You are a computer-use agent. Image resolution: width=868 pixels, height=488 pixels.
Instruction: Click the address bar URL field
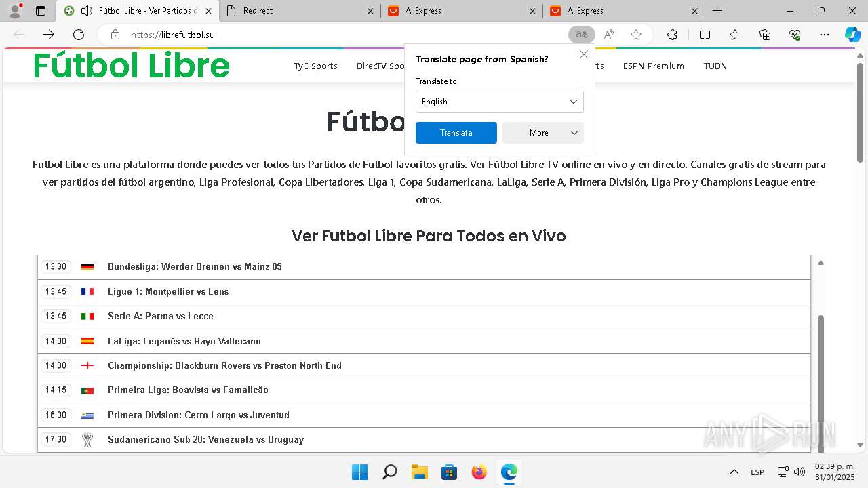[x=346, y=35]
